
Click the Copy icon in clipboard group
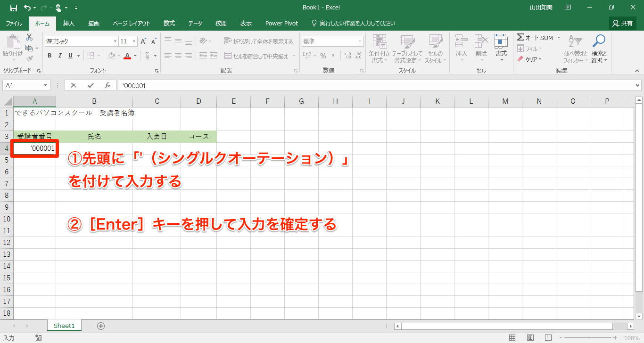tap(29, 48)
